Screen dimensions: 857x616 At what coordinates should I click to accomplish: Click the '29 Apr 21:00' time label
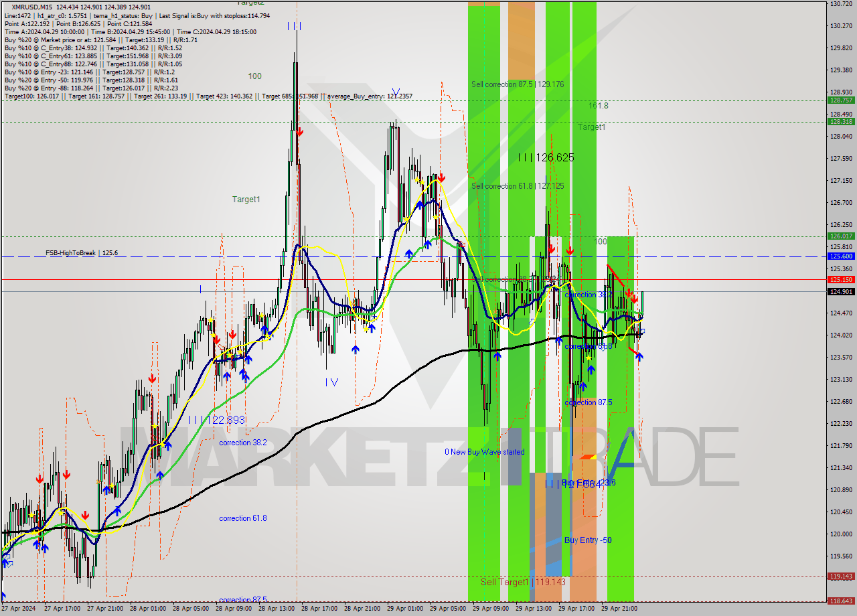point(619,609)
